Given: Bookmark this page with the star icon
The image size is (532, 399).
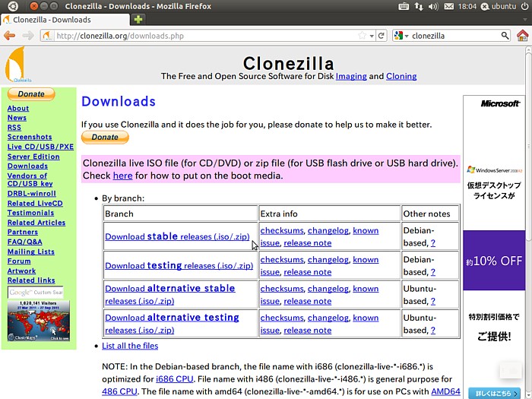Looking at the screenshot, I should pos(362,36).
